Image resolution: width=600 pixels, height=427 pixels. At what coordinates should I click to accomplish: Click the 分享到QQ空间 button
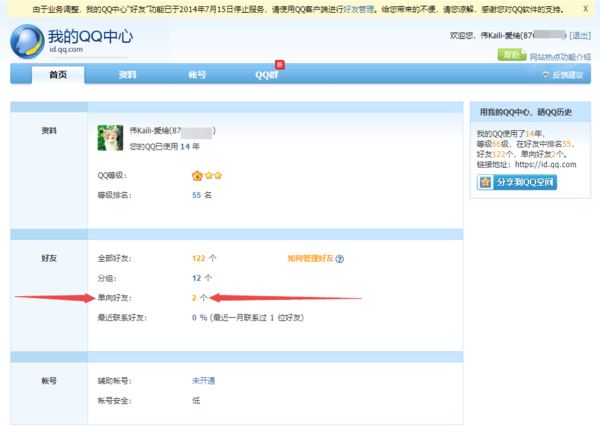pyautogui.click(x=516, y=183)
